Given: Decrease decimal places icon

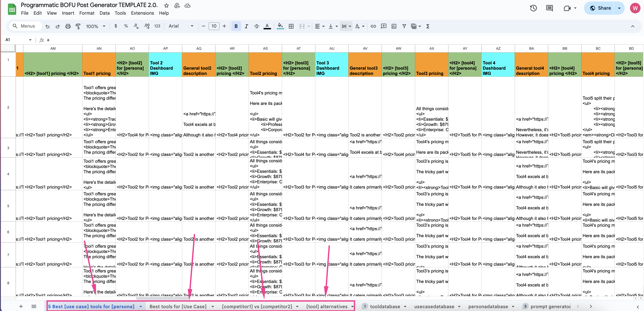Looking at the screenshot, I should (136, 26).
